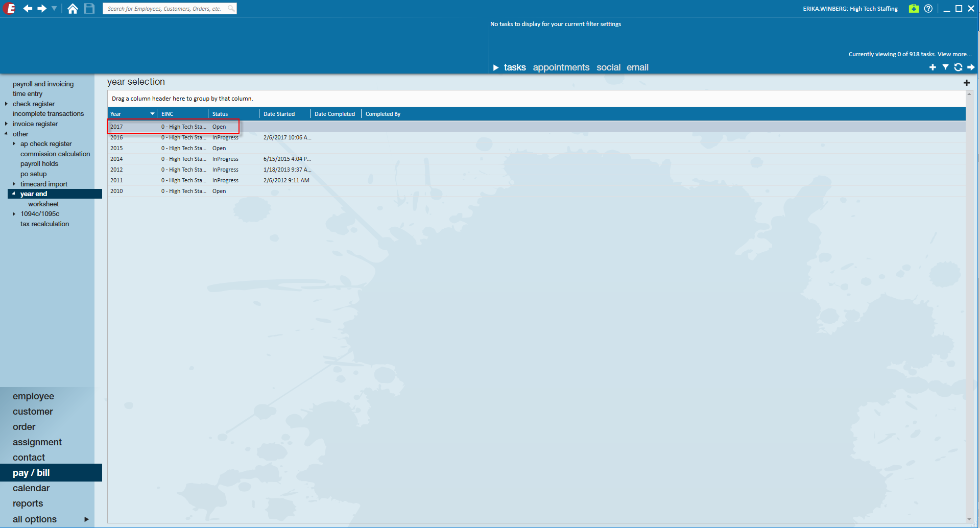Sort by the Date Started column header
The width and height of the screenshot is (980, 528).
(x=285, y=114)
